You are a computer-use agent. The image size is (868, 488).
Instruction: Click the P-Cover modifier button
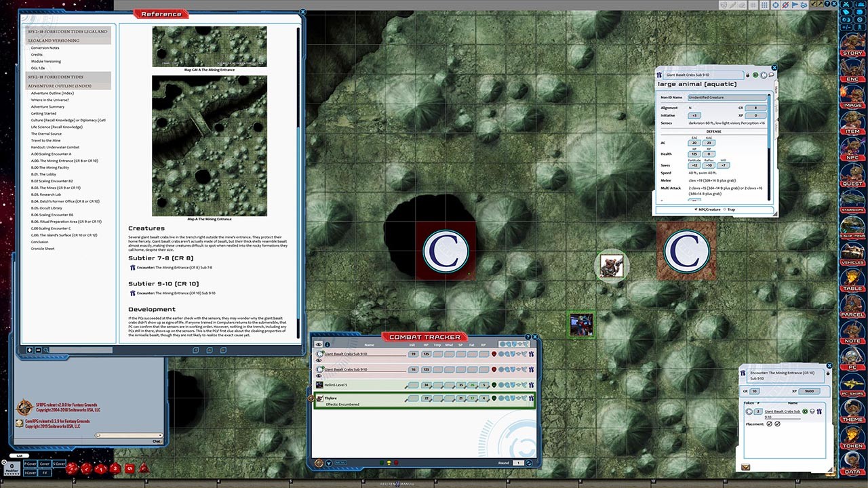point(31,464)
